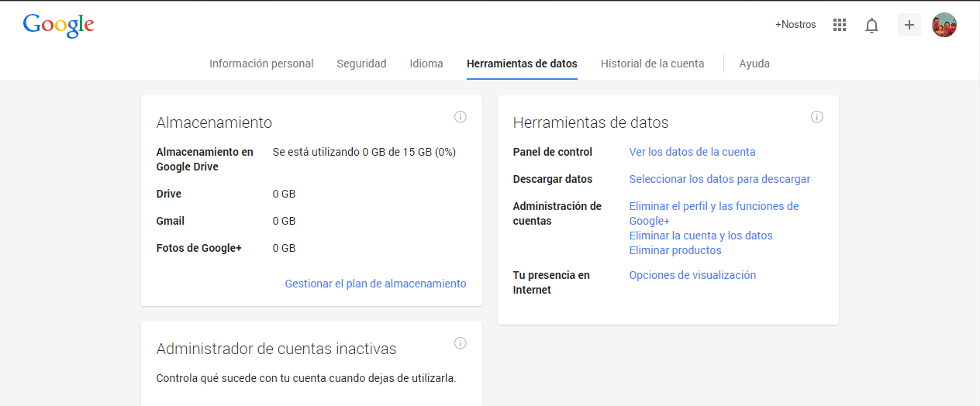
Task: Show info for Herramientas de datos card
Action: tap(816, 117)
